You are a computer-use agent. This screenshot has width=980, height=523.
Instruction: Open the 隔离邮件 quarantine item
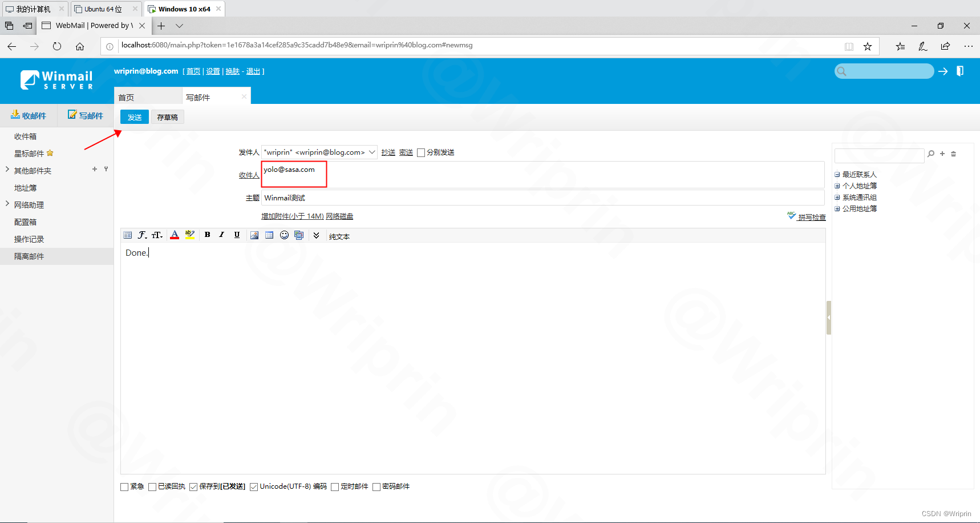(x=29, y=256)
